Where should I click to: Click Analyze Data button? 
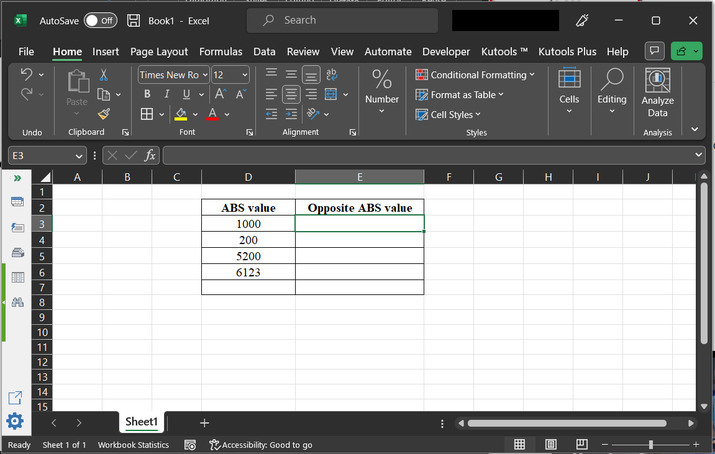point(658,93)
